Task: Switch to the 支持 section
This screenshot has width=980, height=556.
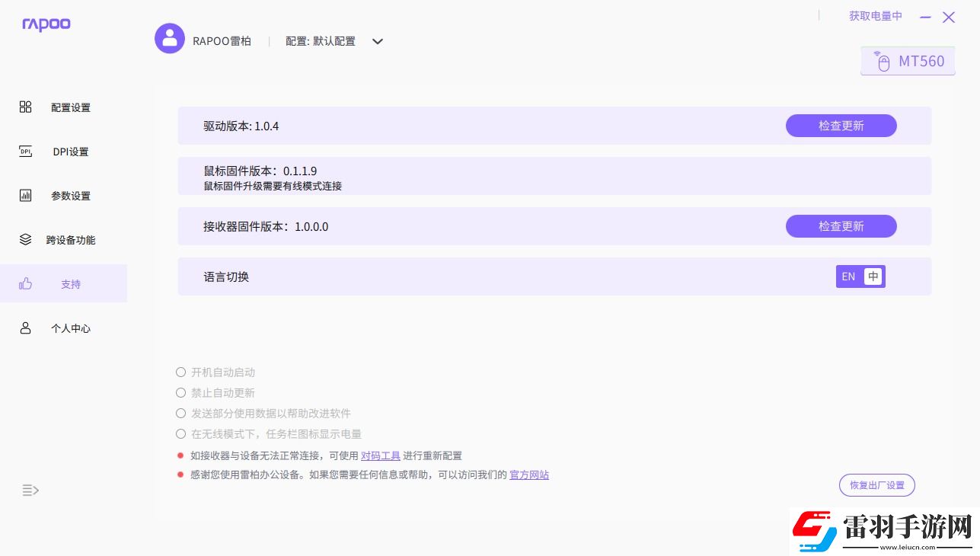Action: (x=70, y=283)
